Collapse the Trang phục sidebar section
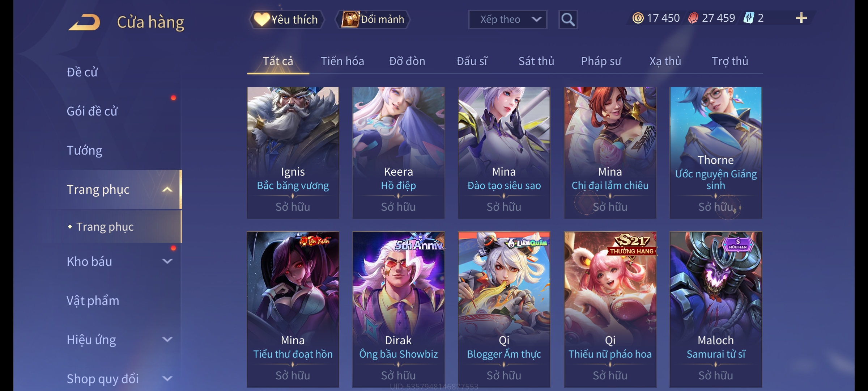 167,189
